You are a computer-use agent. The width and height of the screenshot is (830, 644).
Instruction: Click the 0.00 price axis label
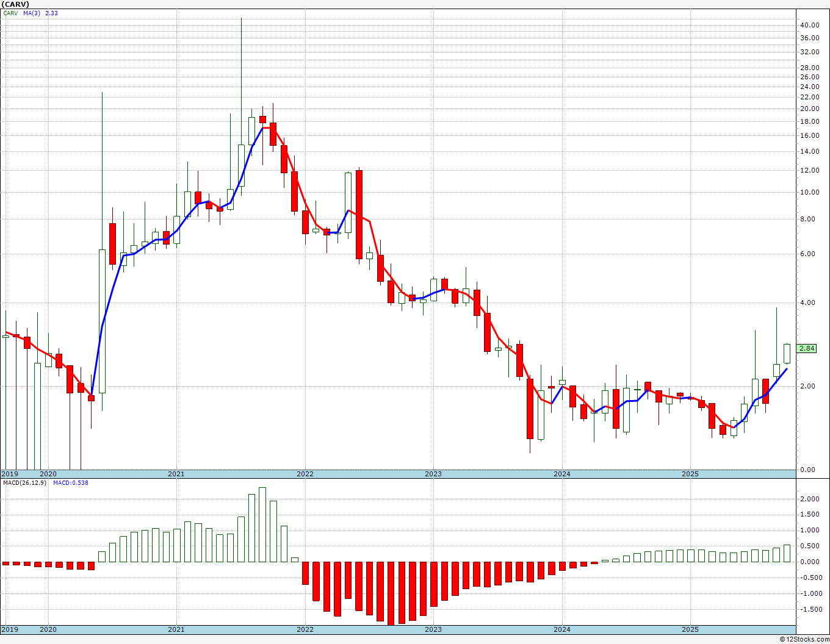point(807,470)
